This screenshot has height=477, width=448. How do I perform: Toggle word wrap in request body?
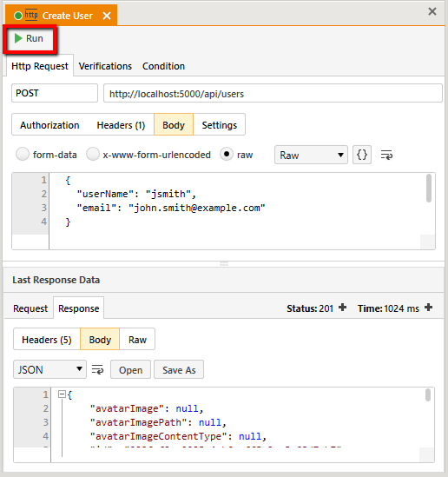tap(386, 155)
